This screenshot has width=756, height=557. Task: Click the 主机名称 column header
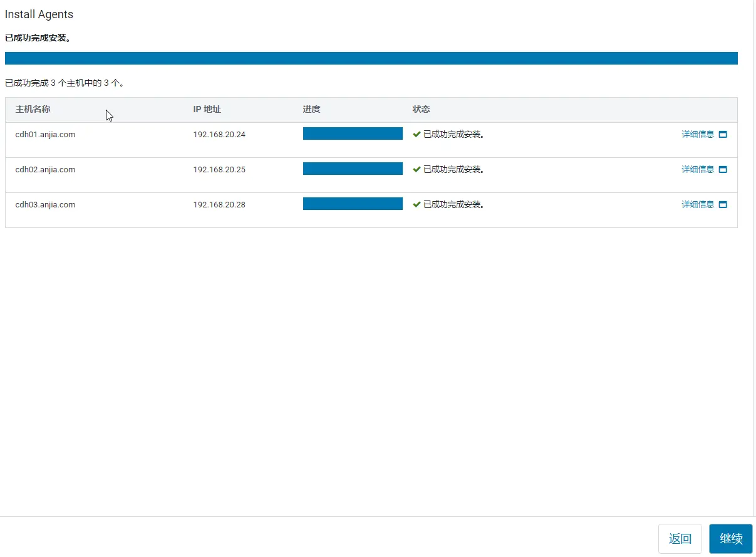pyautogui.click(x=33, y=109)
